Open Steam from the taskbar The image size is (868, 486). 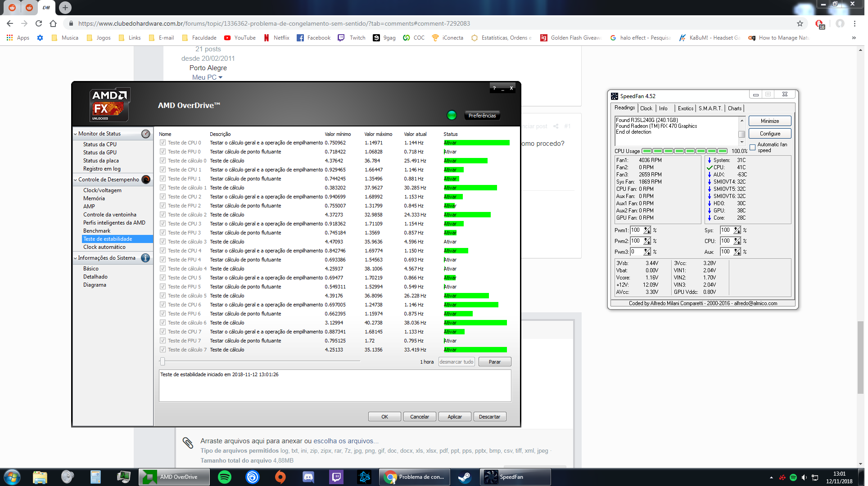pos(464,477)
